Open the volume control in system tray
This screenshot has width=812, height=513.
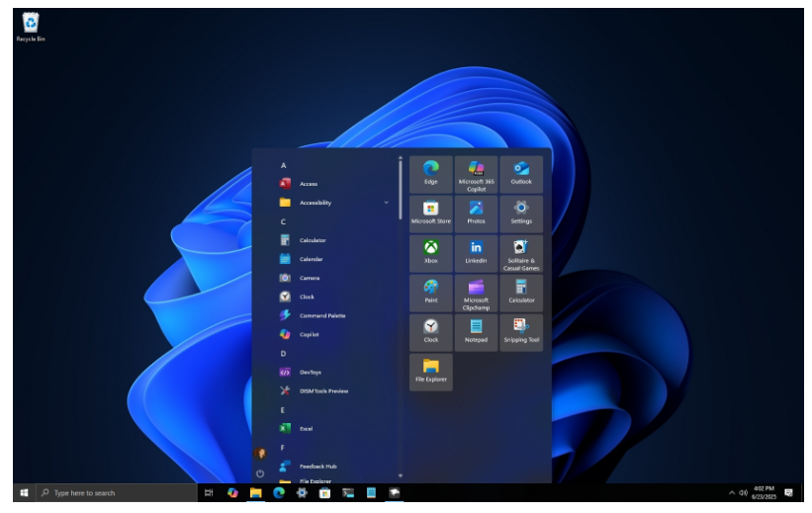tap(744, 492)
